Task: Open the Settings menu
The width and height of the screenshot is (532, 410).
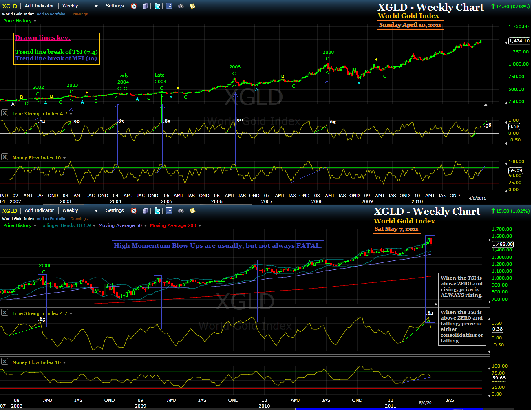Action: pyautogui.click(x=115, y=6)
